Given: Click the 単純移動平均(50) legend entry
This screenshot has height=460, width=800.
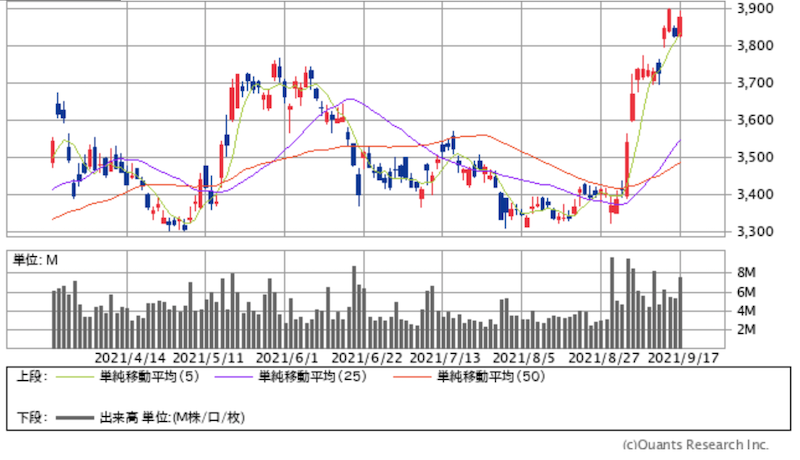Looking at the screenshot, I should point(491,377).
